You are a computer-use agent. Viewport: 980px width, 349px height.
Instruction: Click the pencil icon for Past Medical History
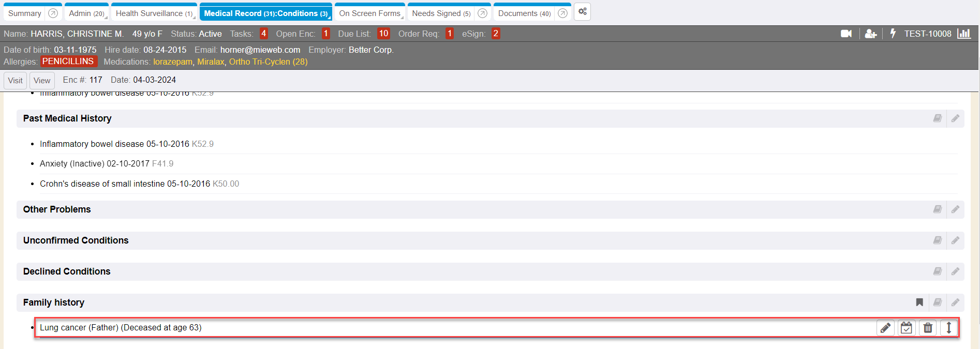955,118
